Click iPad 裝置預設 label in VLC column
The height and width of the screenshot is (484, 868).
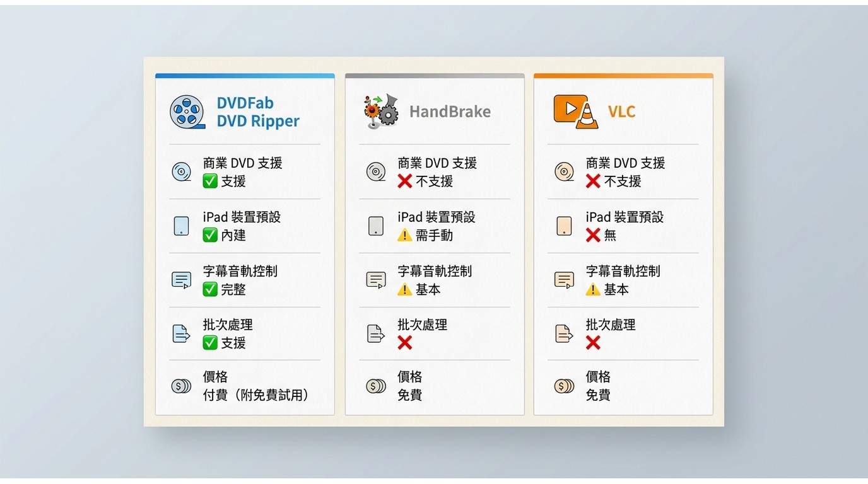625,217
